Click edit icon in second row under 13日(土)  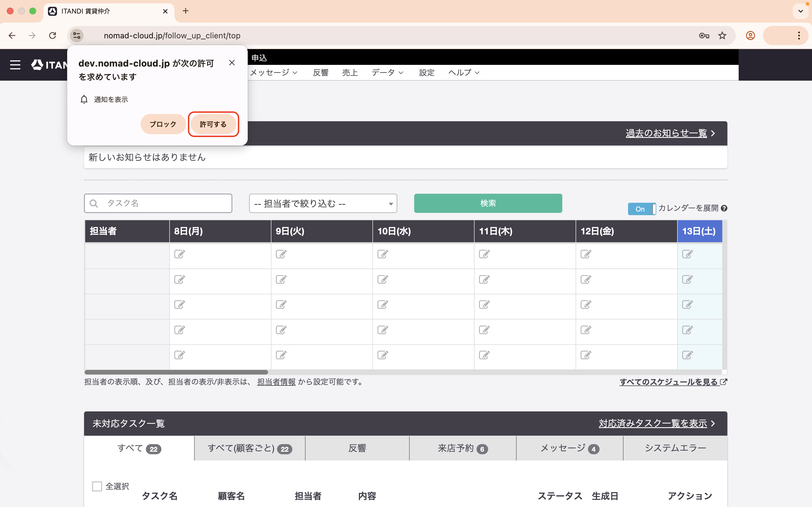pos(688,279)
